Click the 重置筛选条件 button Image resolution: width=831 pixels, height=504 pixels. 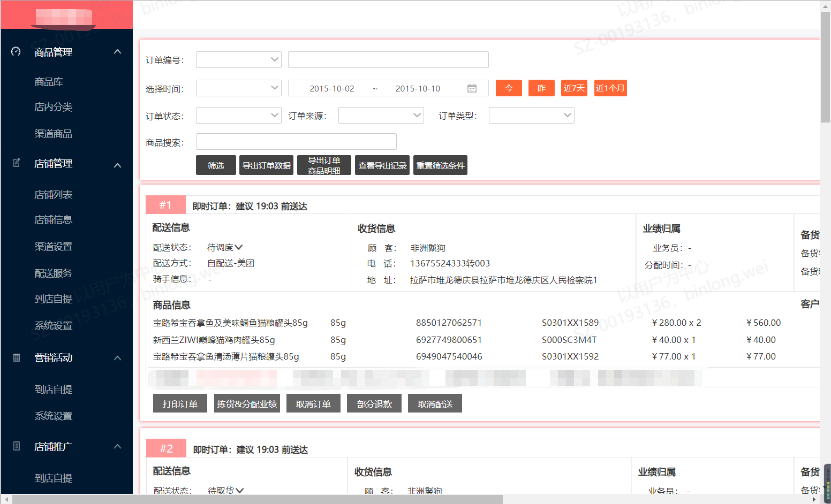(440, 165)
